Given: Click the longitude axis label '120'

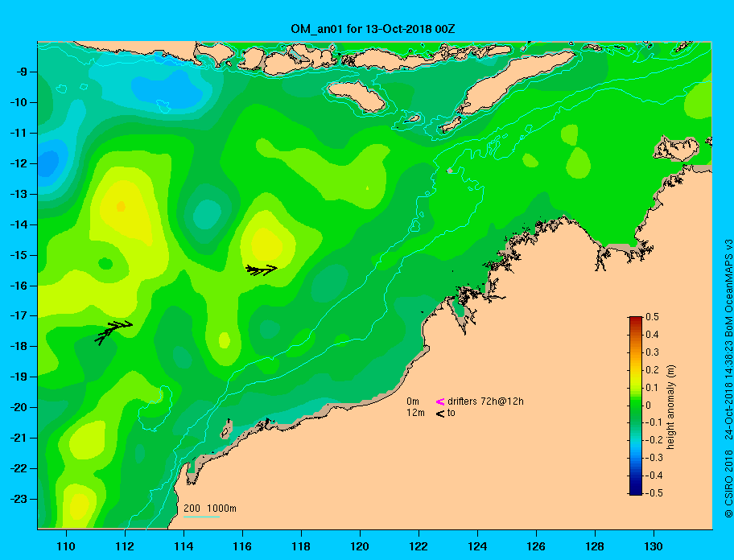Looking at the screenshot, I should pyautogui.click(x=360, y=546).
